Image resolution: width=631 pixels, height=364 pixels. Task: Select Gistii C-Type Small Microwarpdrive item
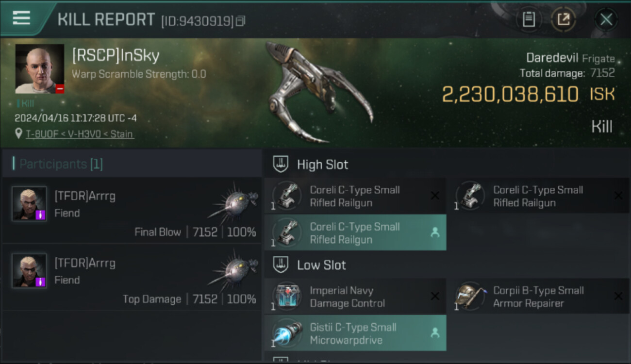tap(355, 333)
